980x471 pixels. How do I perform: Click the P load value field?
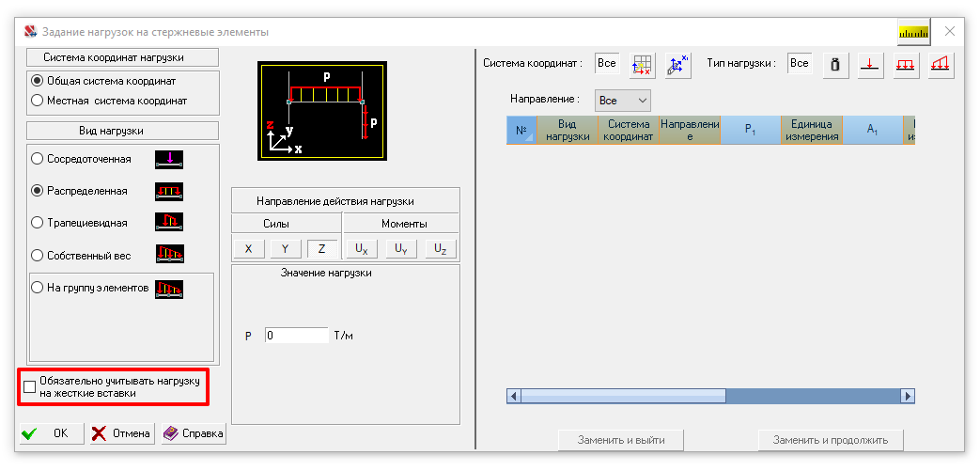297,336
